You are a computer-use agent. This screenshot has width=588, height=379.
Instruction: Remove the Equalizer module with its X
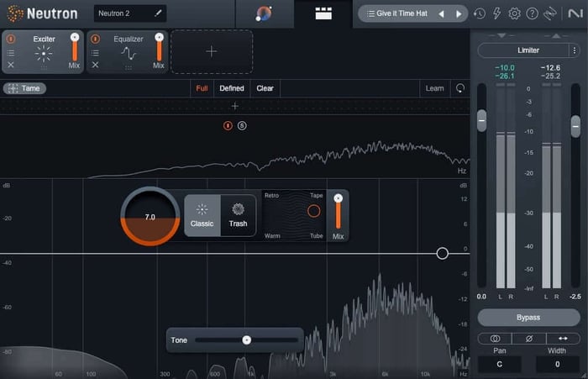pyautogui.click(x=96, y=65)
